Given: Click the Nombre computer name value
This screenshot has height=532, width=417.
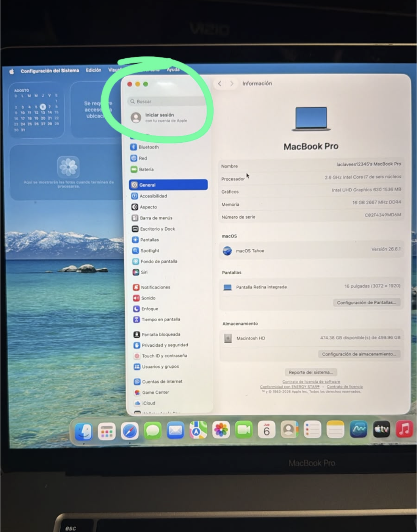Looking at the screenshot, I should pos(368,164).
